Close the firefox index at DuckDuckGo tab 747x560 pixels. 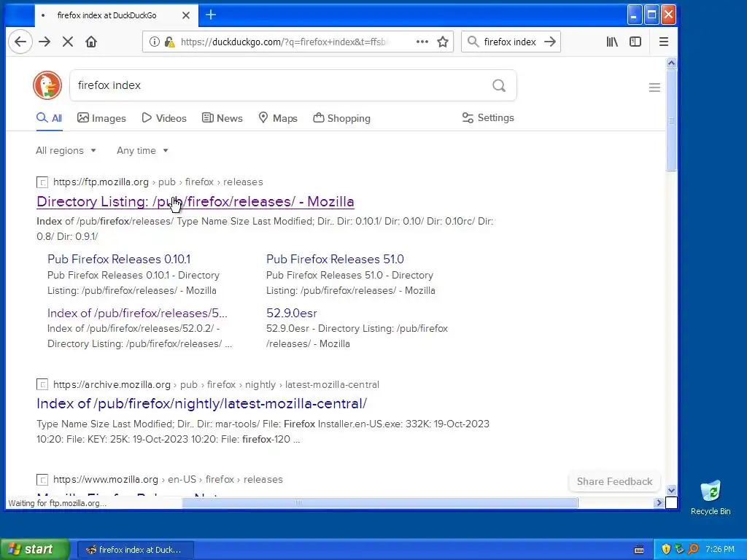coord(186,15)
